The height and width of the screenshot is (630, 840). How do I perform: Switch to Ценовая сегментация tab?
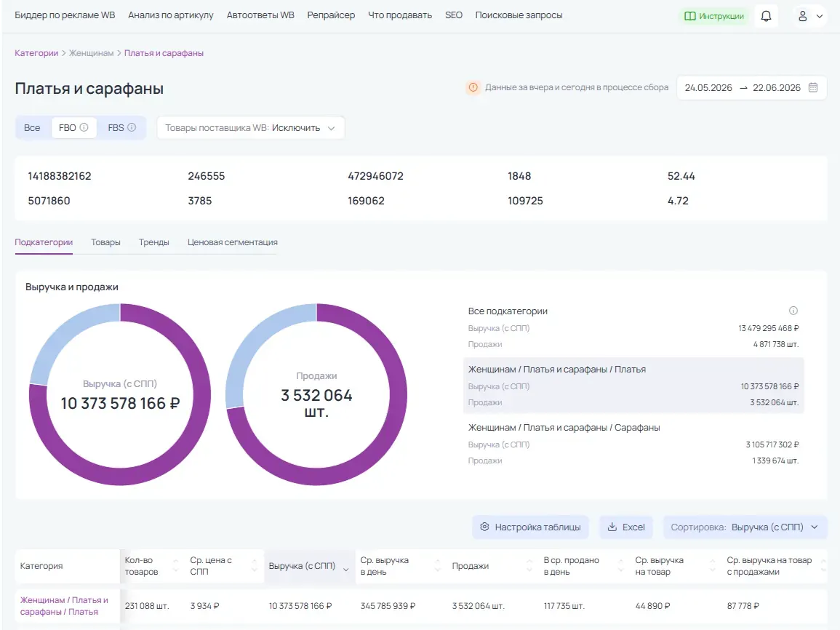pos(233,242)
